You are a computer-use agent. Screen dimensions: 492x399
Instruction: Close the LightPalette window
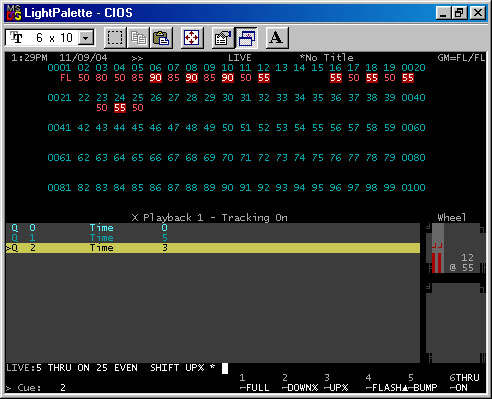click(478, 13)
